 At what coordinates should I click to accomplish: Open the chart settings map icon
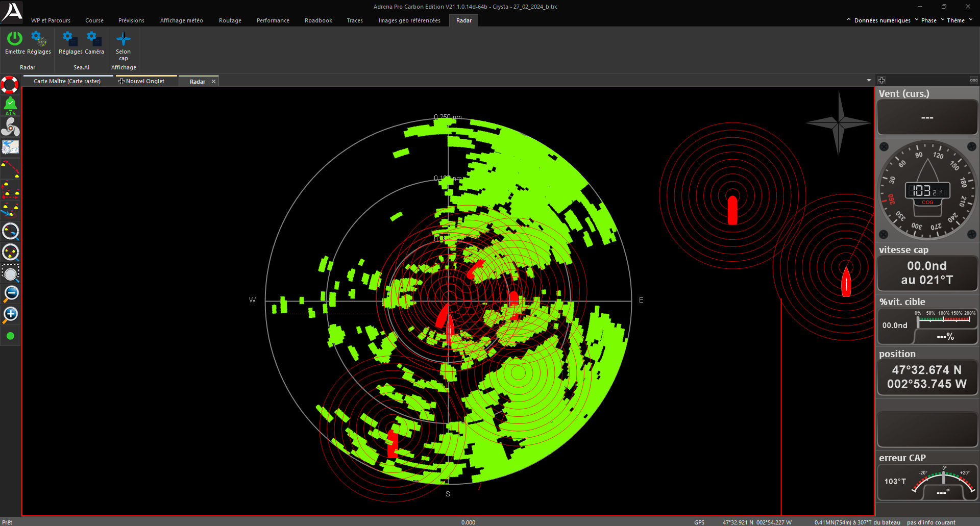click(x=10, y=147)
